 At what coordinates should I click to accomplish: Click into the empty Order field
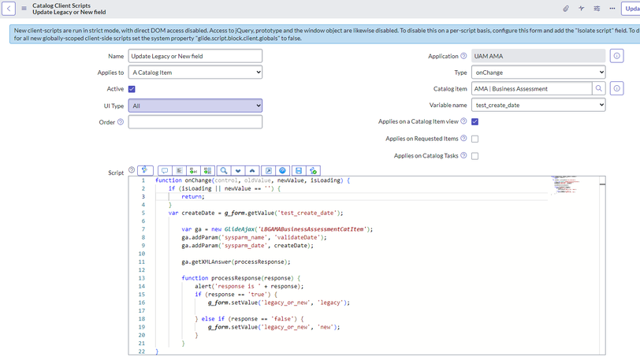point(195,122)
